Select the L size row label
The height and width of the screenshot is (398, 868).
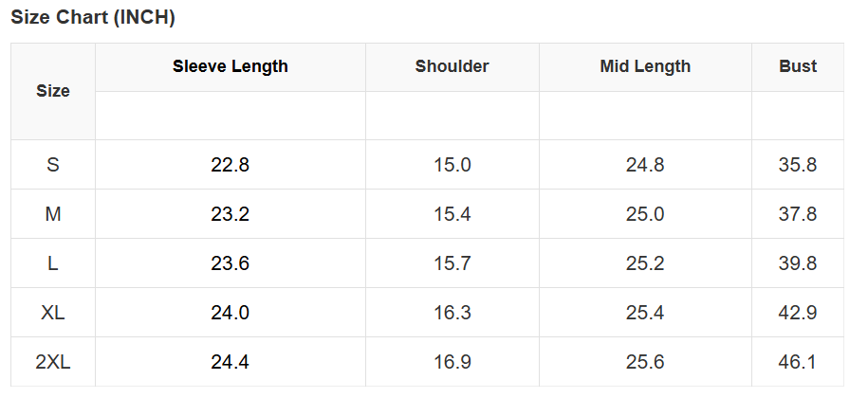click(53, 263)
